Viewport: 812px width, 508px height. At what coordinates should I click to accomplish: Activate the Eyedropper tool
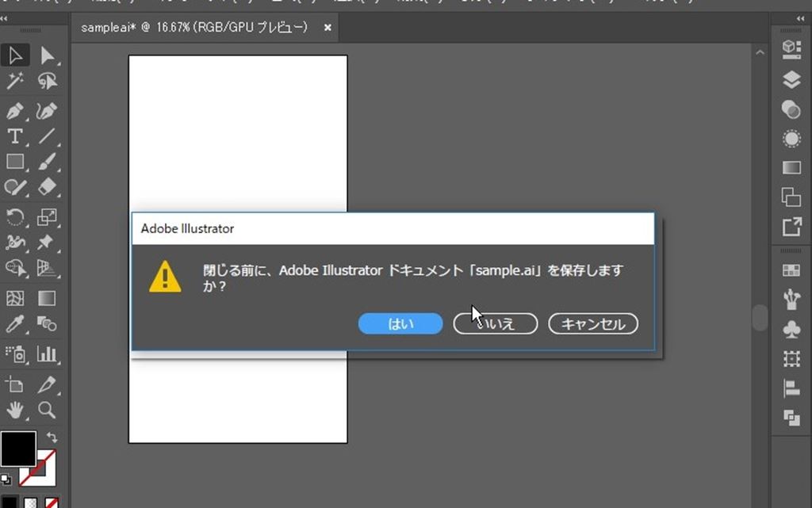pos(15,324)
